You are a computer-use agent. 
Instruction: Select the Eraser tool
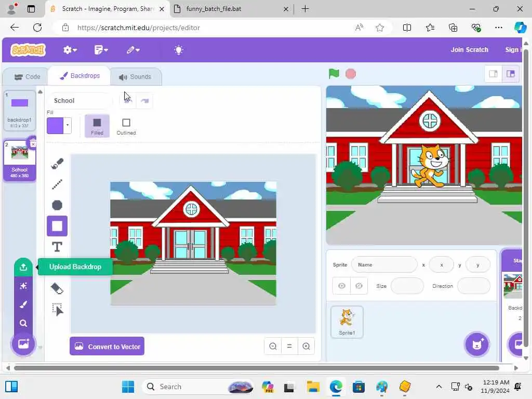[x=57, y=288]
